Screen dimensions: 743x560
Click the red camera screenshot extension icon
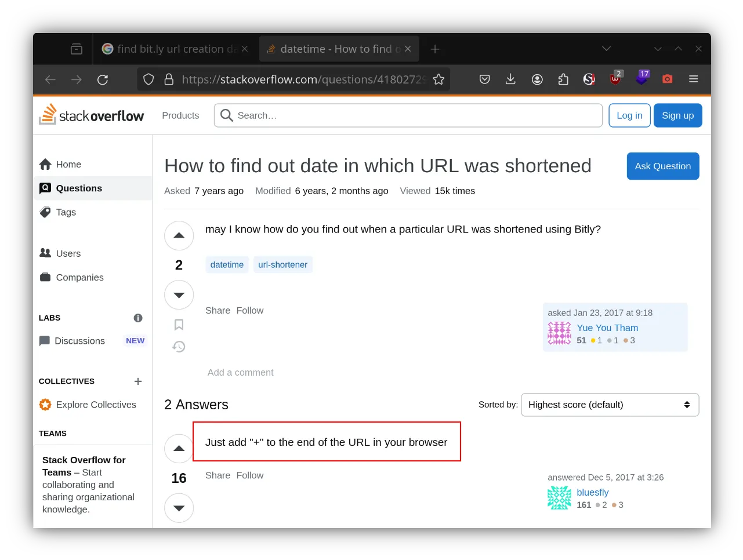pyautogui.click(x=668, y=79)
